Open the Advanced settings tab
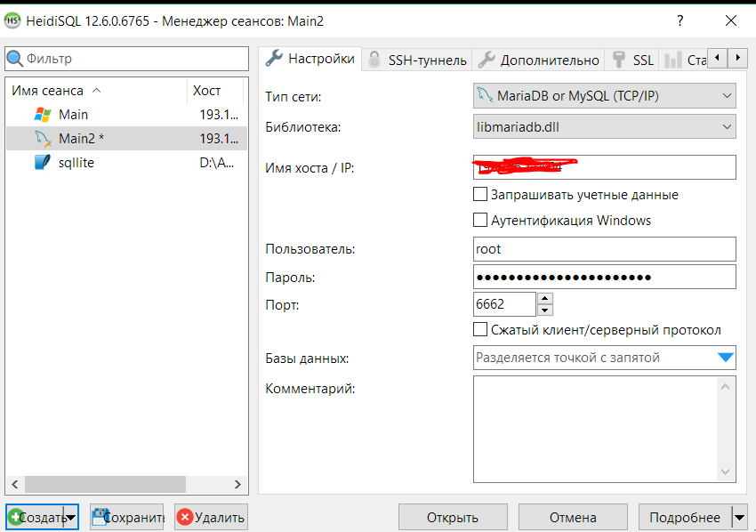The image size is (756, 532). [x=539, y=60]
